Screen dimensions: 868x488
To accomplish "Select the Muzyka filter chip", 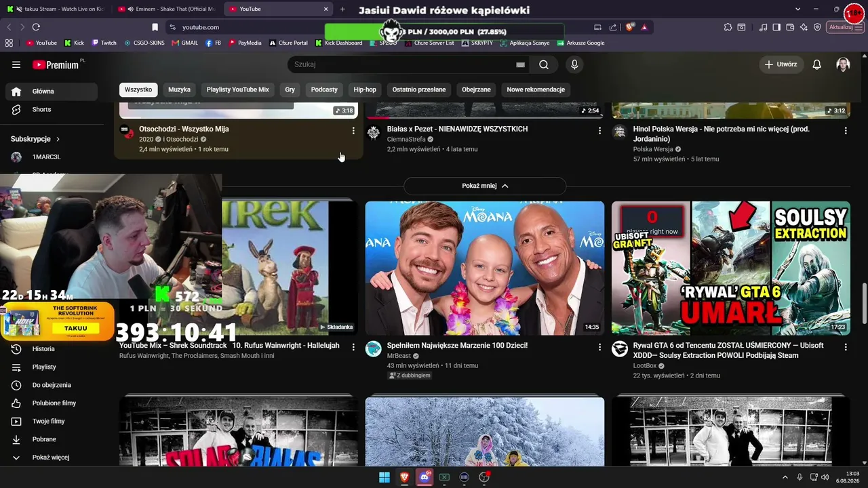I will (x=180, y=89).
